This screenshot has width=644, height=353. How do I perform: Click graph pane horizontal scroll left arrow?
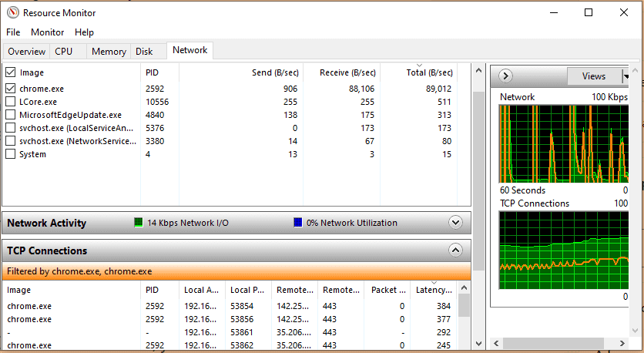pos(496,343)
